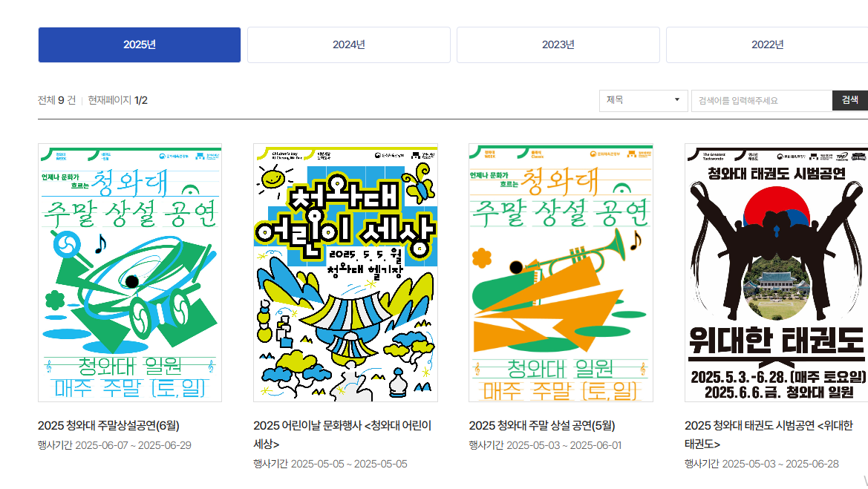Click the black 검색 button
Screen dimensions: 868x489
[x=850, y=100]
